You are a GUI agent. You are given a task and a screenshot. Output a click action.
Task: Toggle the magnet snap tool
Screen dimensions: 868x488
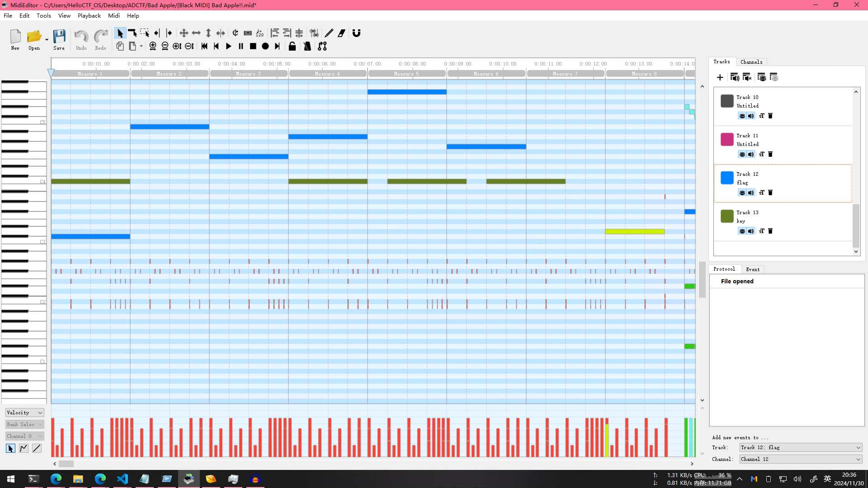tap(356, 33)
